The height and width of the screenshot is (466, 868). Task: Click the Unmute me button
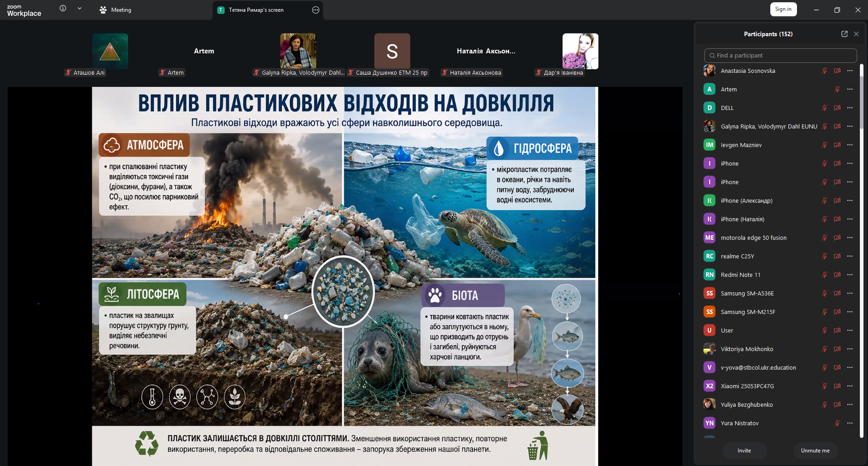815,451
